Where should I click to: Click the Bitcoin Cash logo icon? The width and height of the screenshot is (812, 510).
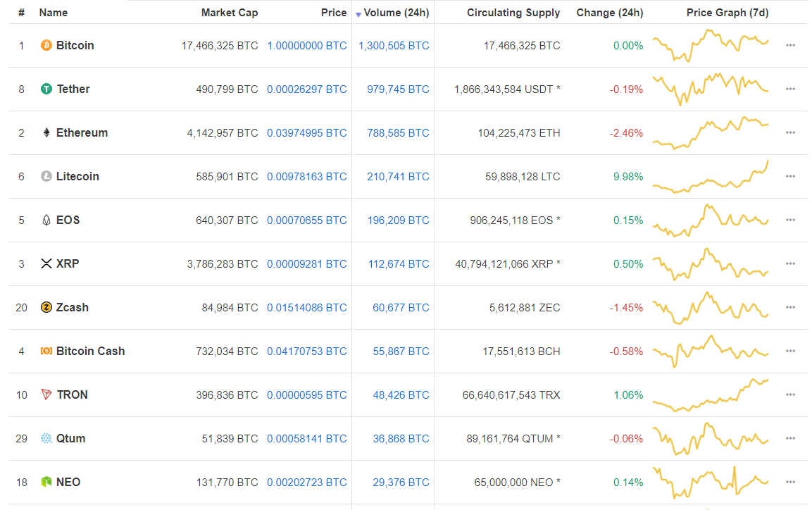[x=46, y=352]
